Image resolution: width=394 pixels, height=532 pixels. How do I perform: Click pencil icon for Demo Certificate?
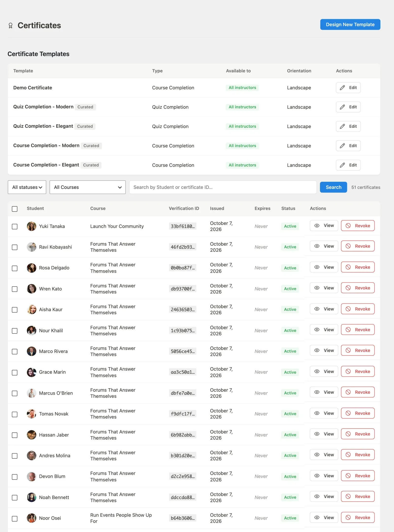342,88
